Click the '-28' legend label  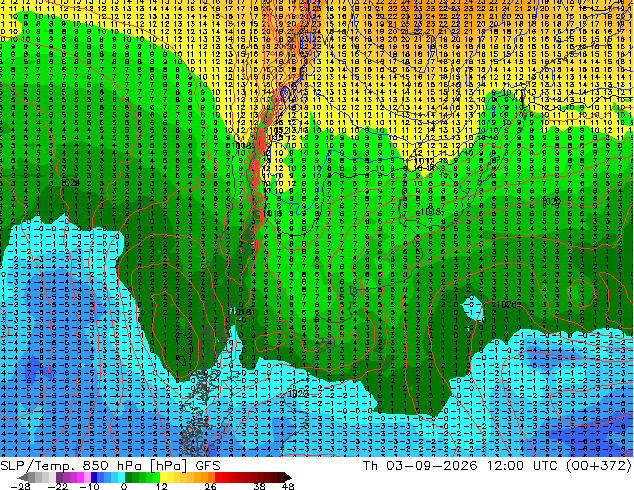[21, 486]
